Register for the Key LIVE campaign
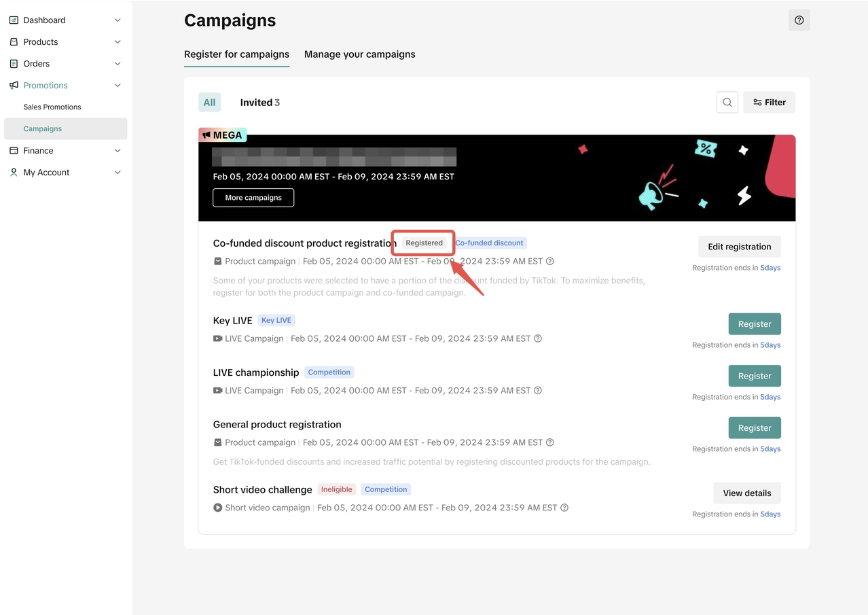The width and height of the screenshot is (868, 615). coord(755,324)
